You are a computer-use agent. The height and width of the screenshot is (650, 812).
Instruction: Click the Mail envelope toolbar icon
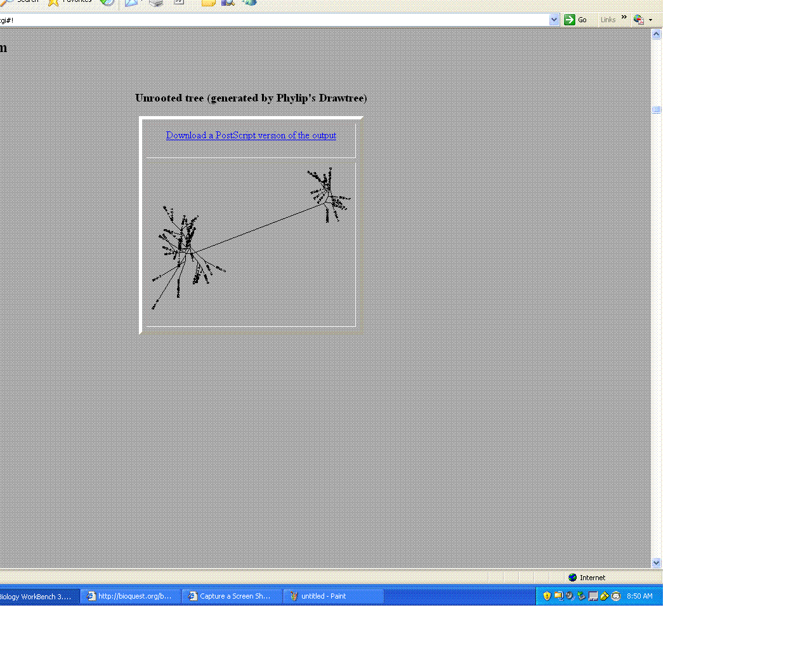pos(131,3)
